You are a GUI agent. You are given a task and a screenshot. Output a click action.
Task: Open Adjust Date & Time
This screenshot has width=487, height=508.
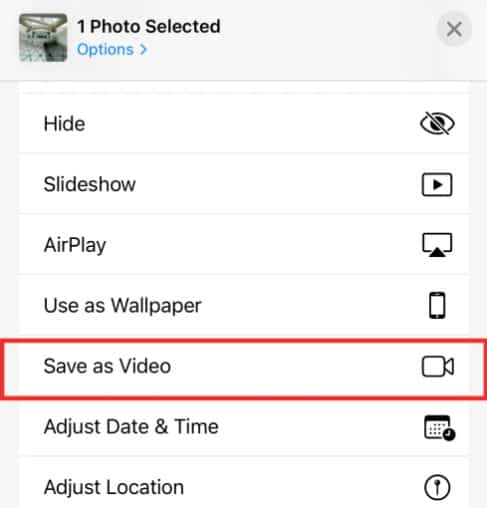(244, 427)
